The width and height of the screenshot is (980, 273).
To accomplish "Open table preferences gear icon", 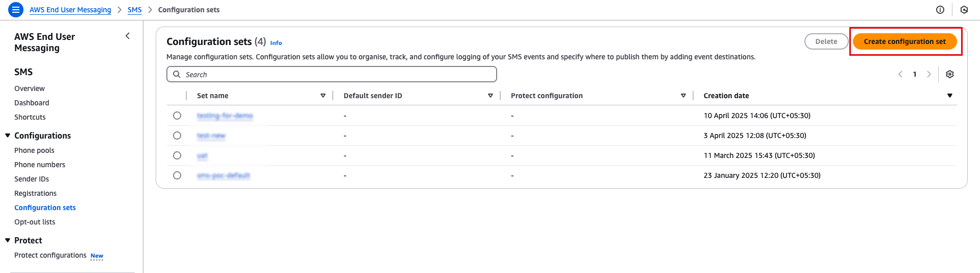I will (x=950, y=74).
